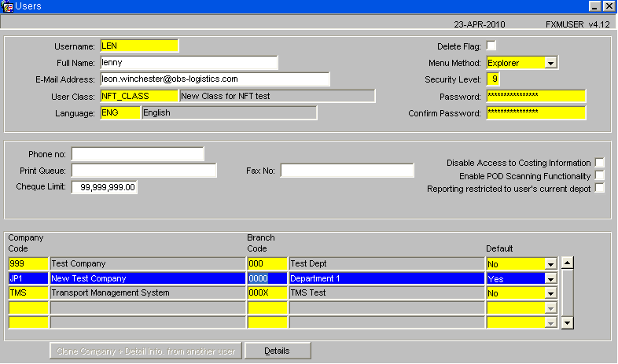Click "New Test Company" description cell

coord(148,278)
